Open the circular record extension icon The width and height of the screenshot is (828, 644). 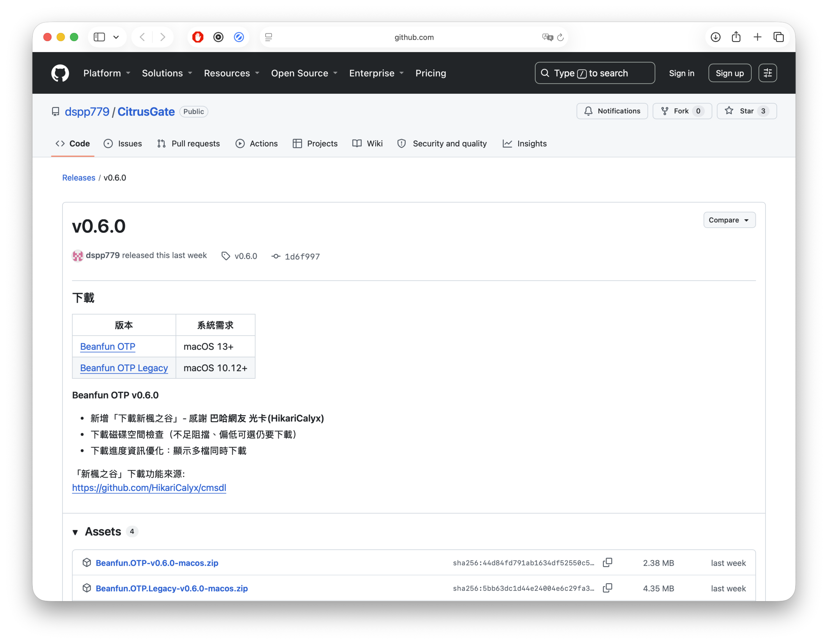click(218, 37)
